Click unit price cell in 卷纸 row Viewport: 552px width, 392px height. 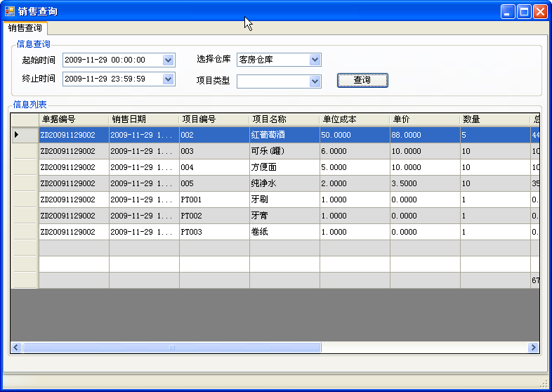[x=425, y=232]
